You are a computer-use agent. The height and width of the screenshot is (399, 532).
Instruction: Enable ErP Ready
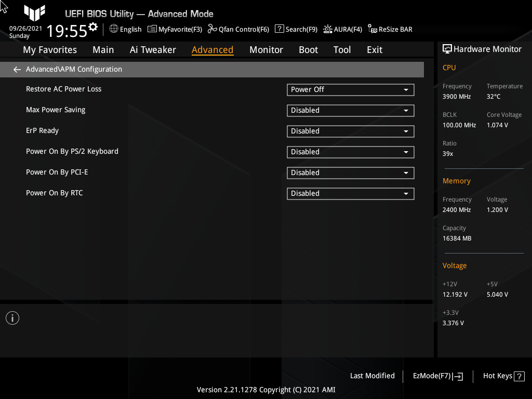[350, 131]
